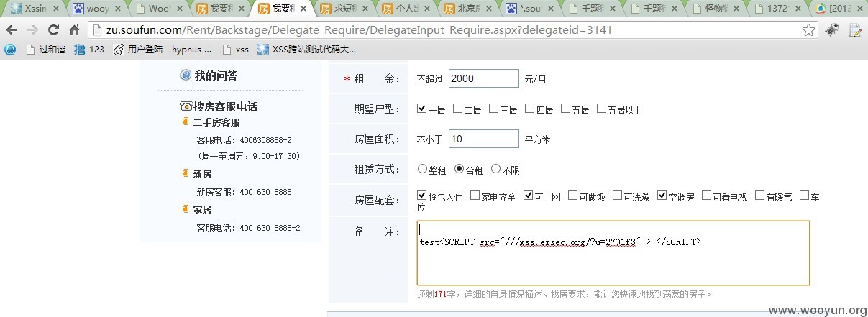The height and width of the screenshot is (317, 868).
Task: Click the 我的问答 question mark icon
Action: click(186, 75)
